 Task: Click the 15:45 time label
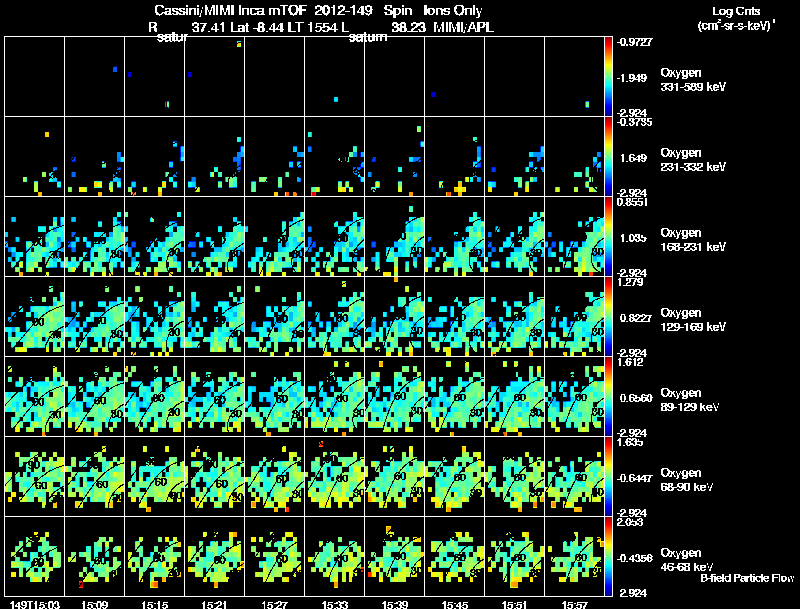[x=455, y=604]
